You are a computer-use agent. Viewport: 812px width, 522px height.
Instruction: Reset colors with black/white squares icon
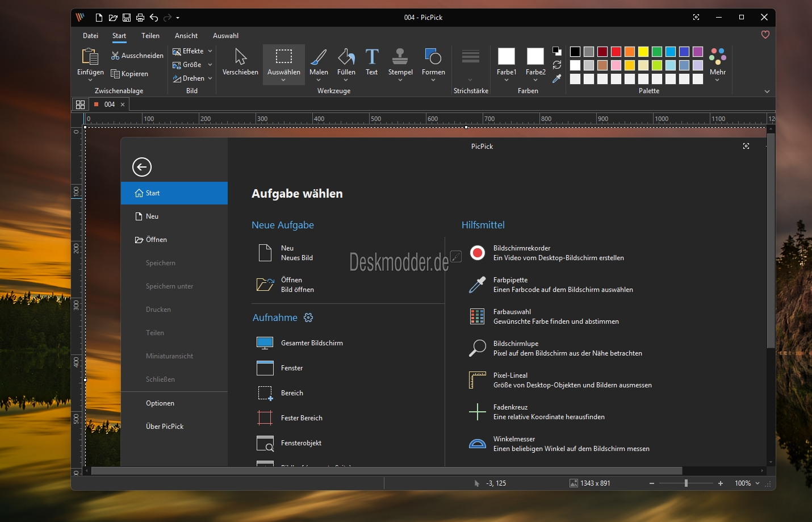[557, 51]
